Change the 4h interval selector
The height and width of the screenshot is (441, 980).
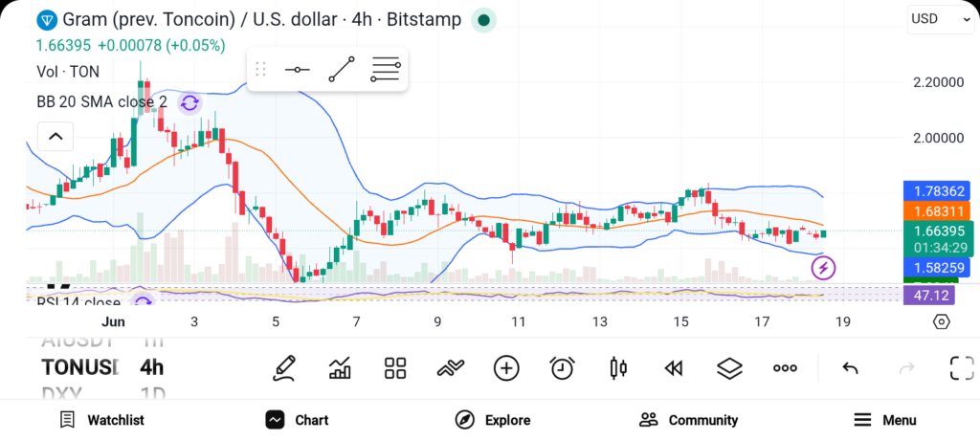pos(152,367)
